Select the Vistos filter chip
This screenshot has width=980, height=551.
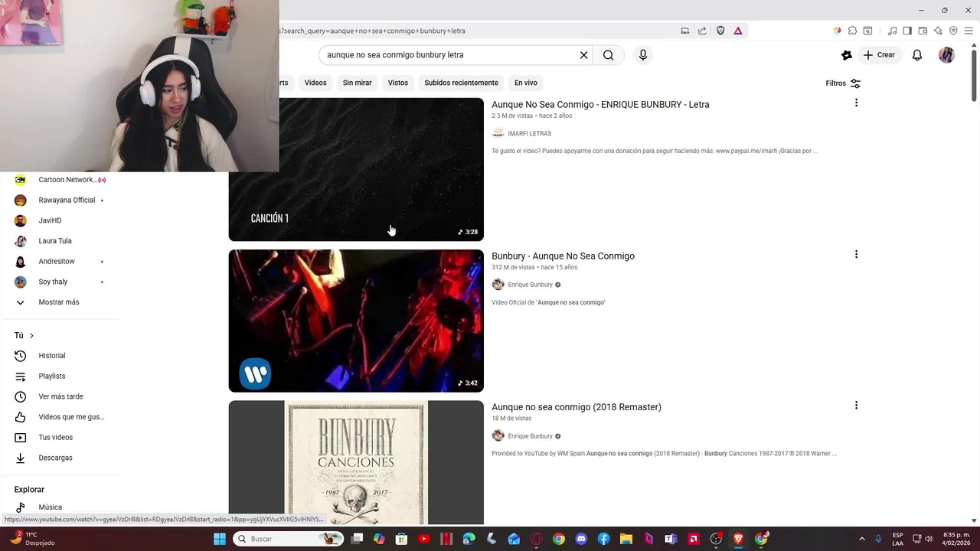(398, 83)
